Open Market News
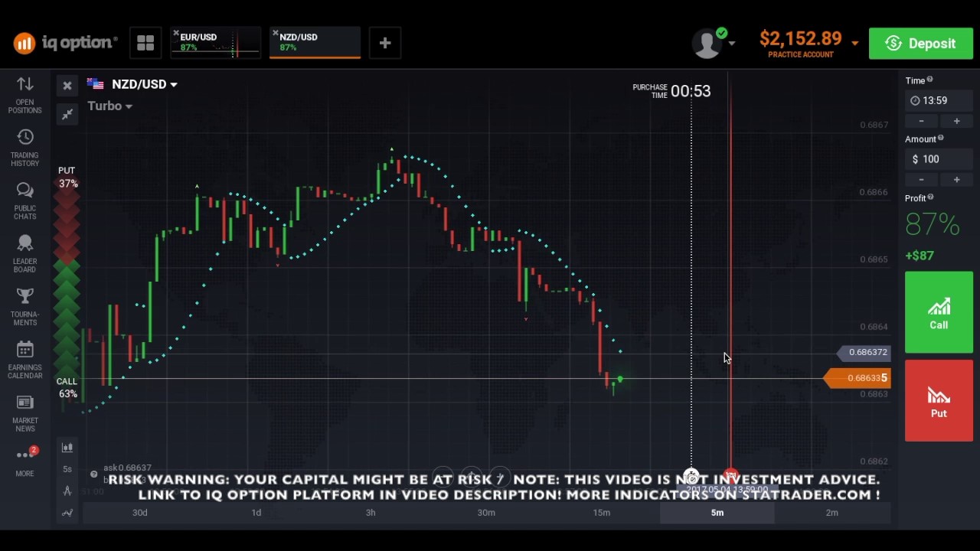This screenshot has width=980, height=551. pos(24,413)
